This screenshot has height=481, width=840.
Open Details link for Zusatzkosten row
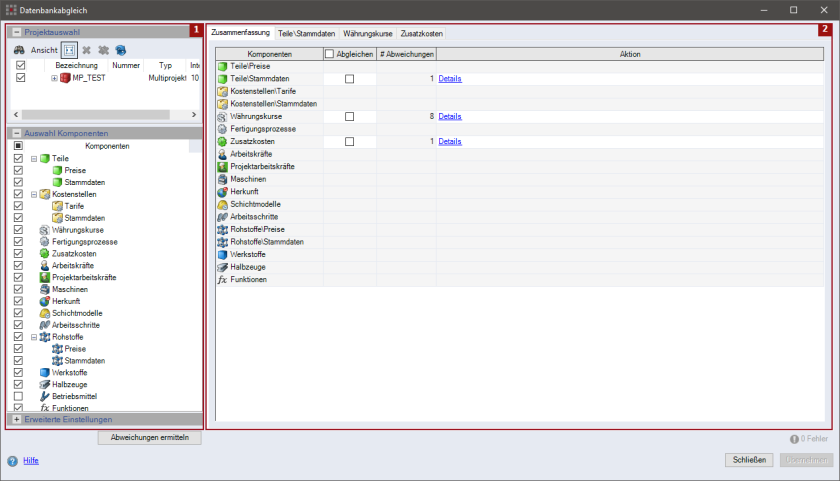450,141
